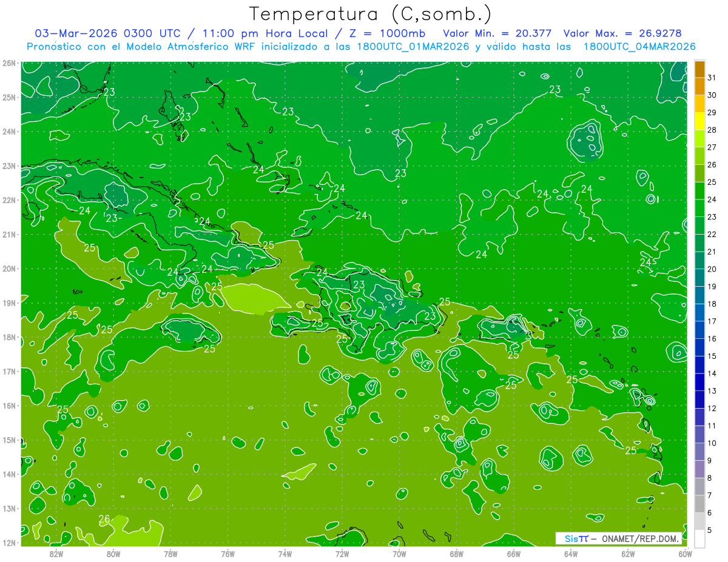Click the color scale label 27

click(x=712, y=147)
